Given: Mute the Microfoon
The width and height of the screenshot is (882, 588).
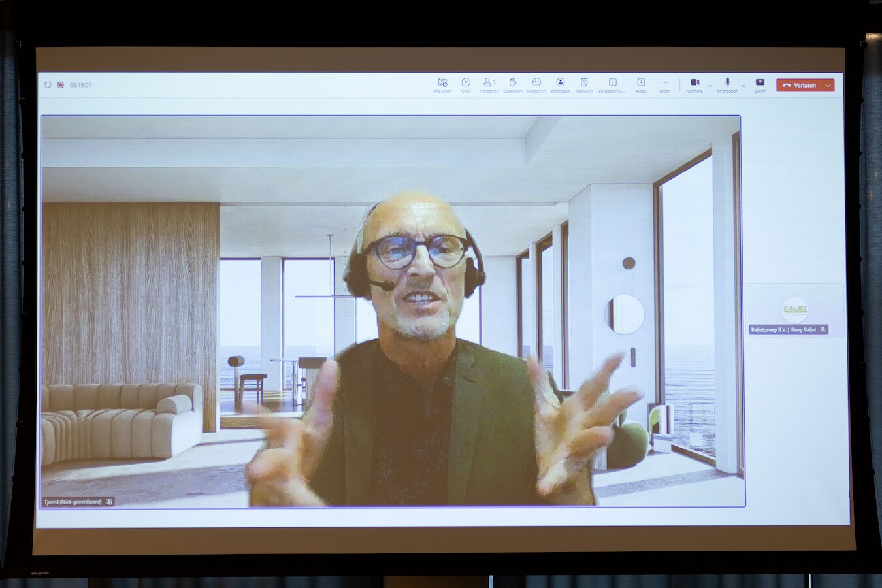Looking at the screenshot, I should click(727, 84).
